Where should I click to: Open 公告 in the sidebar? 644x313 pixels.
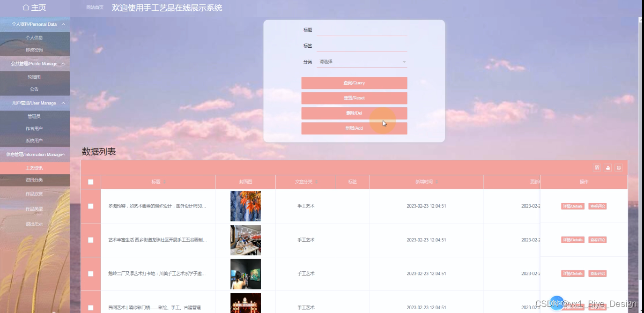[35, 89]
